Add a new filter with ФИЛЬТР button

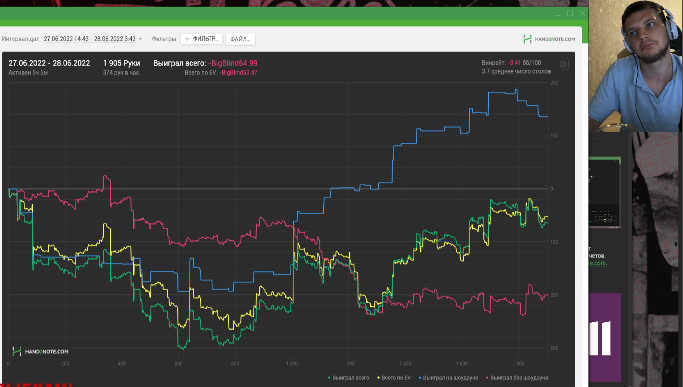tap(201, 39)
